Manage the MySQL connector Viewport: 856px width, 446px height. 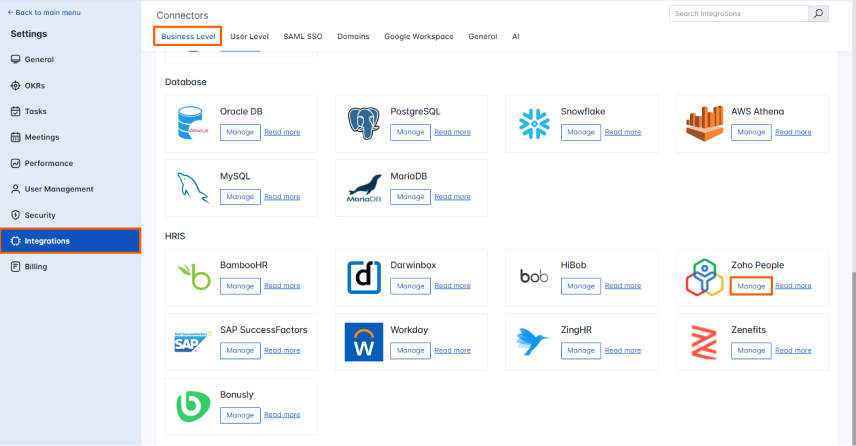tap(240, 197)
